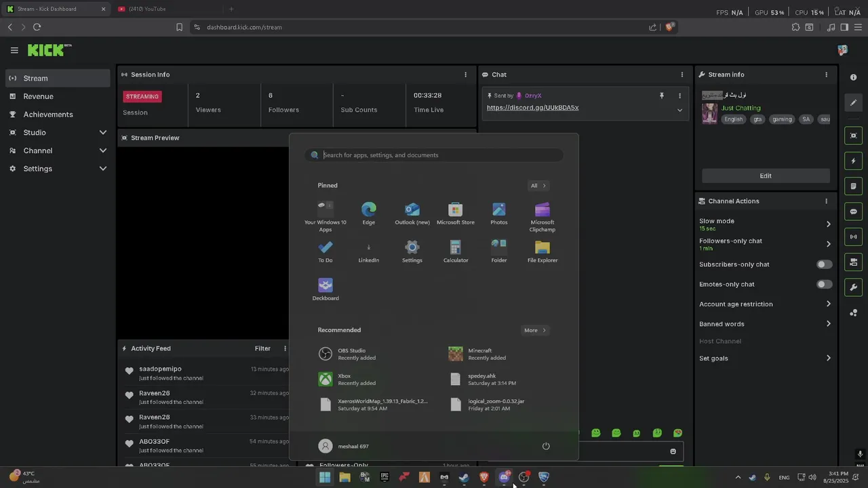Image resolution: width=868 pixels, height=488 pixels.
Task: Toggle Emotes-only chat switch
Action: [824, 284]
